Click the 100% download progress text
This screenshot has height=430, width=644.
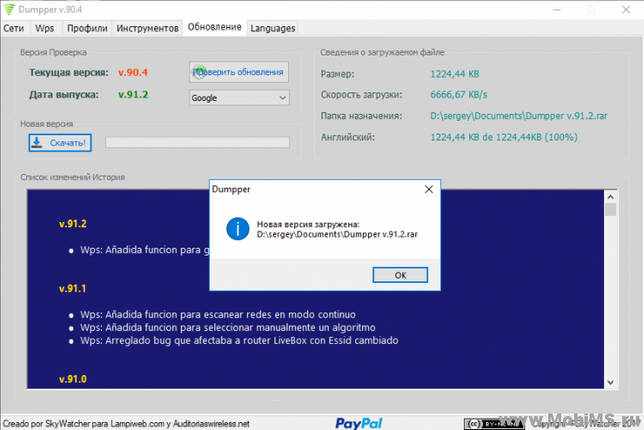504,137
